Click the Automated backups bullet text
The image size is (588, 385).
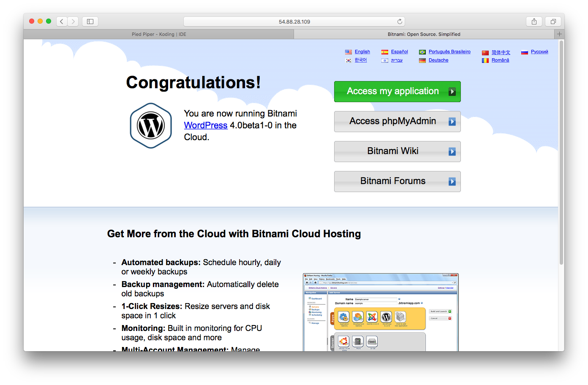click(x=201, y=267)
